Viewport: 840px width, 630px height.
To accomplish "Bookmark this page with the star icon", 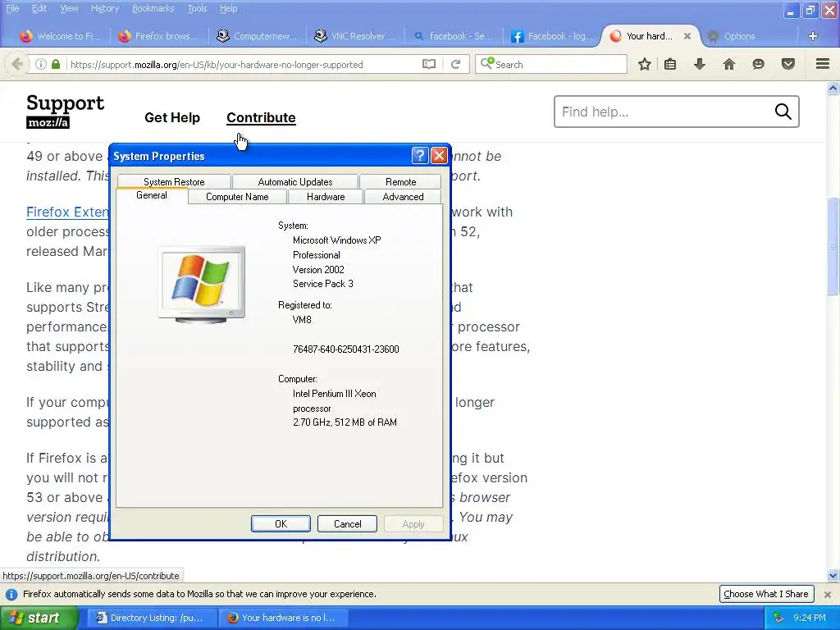I will tap(645, 64).
